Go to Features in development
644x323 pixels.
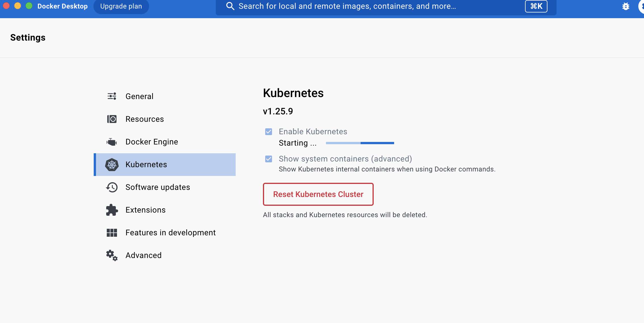[x=165, y=233]
